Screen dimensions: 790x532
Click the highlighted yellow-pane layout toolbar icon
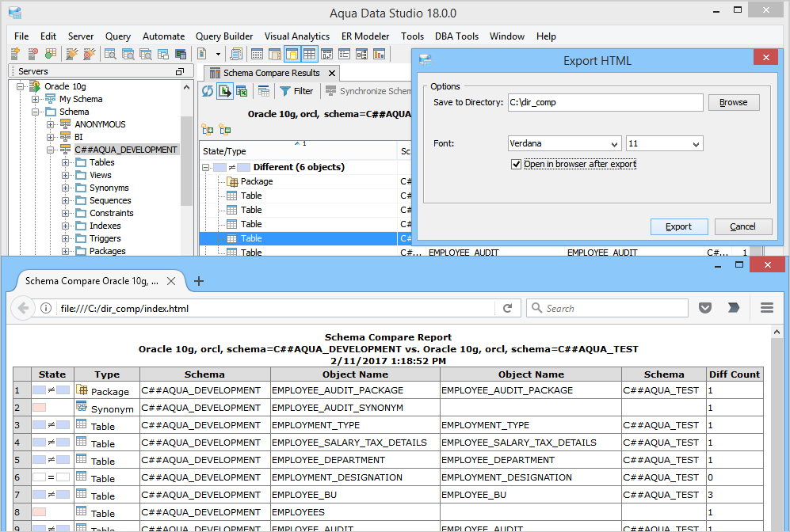(292, 53)
